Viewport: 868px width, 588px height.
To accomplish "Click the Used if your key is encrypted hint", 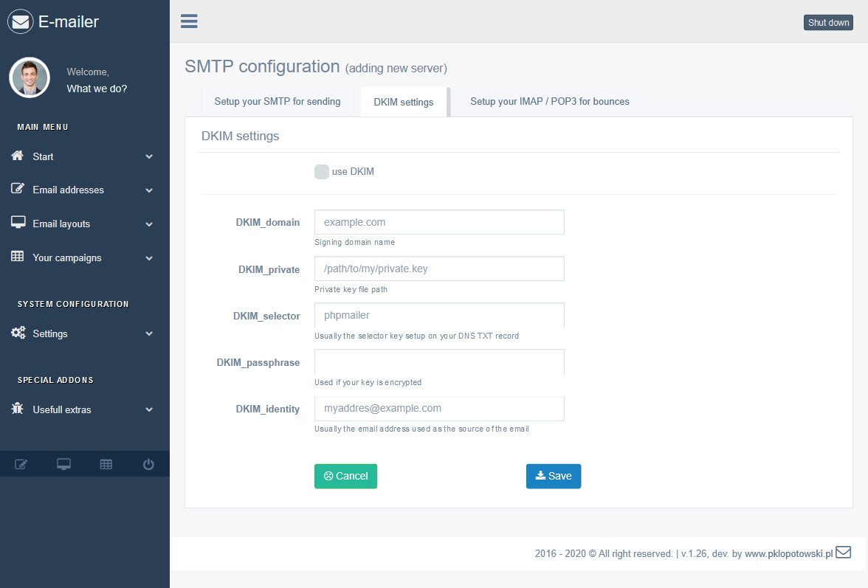I will (x=368, y=382).
